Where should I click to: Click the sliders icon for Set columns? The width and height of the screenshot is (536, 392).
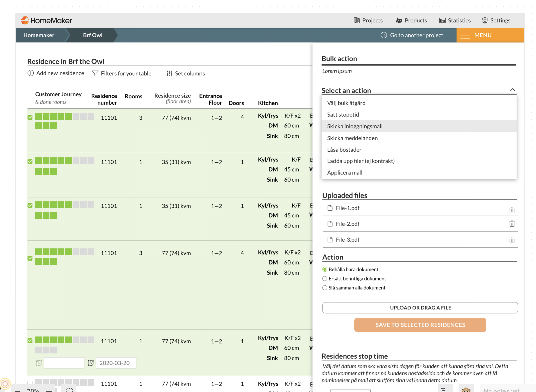[169, 73]
